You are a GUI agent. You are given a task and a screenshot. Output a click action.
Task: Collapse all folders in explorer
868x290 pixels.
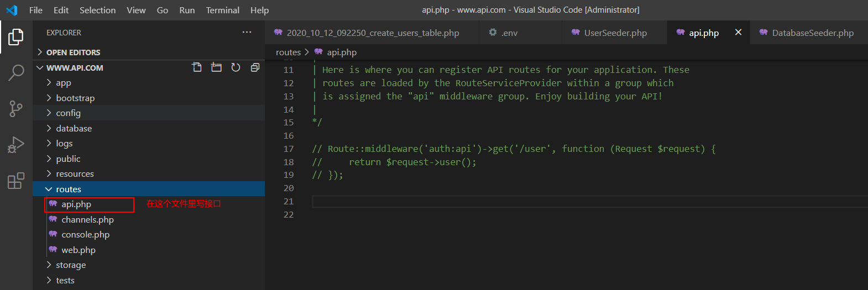click(x=255, y=67)
